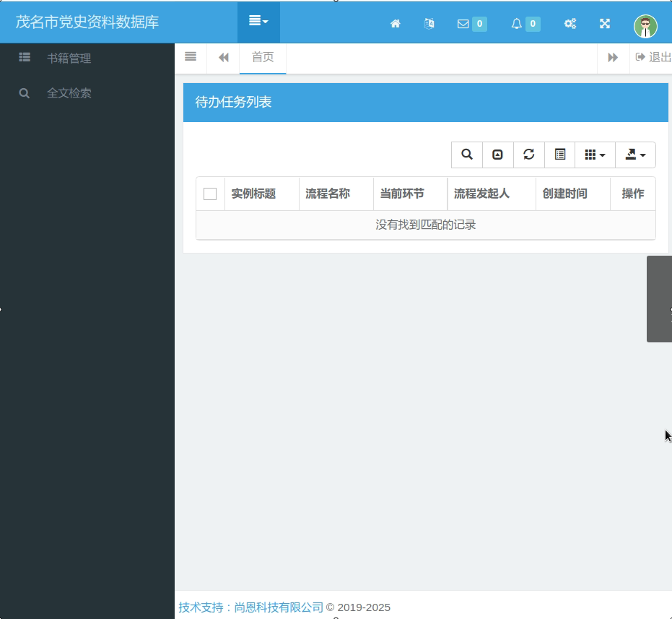Expand the navbar menu dropdown next to title

point(258,22)
